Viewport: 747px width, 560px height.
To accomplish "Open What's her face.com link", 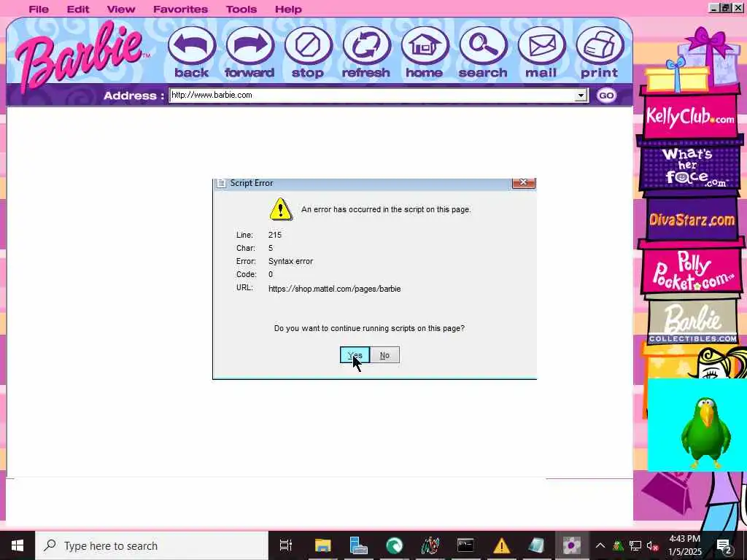I will [x=691, y=167].
